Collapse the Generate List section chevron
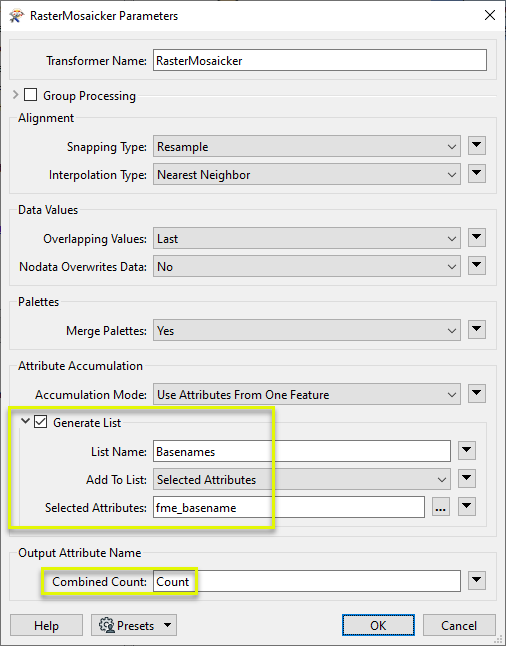 25,421
